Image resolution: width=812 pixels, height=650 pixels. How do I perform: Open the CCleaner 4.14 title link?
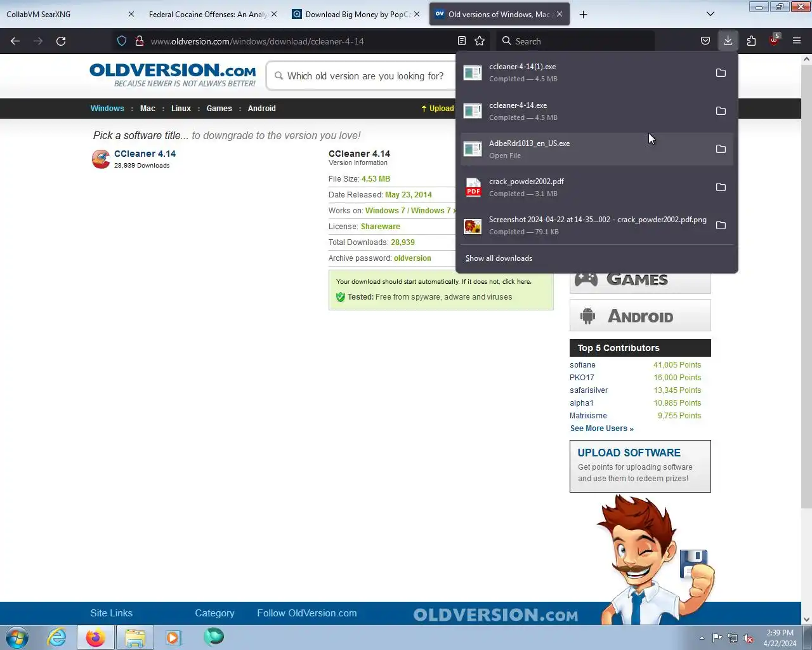click(145, 154)
